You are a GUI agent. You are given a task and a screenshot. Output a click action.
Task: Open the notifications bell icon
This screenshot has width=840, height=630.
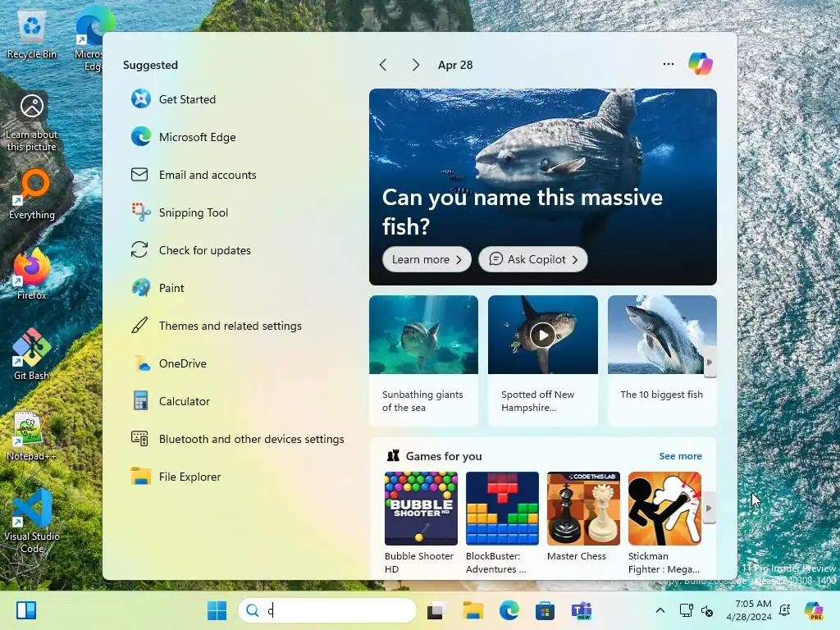point(785,610)
